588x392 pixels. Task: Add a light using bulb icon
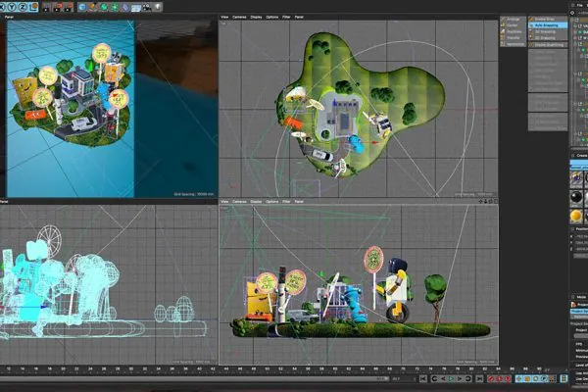[158, 7]
